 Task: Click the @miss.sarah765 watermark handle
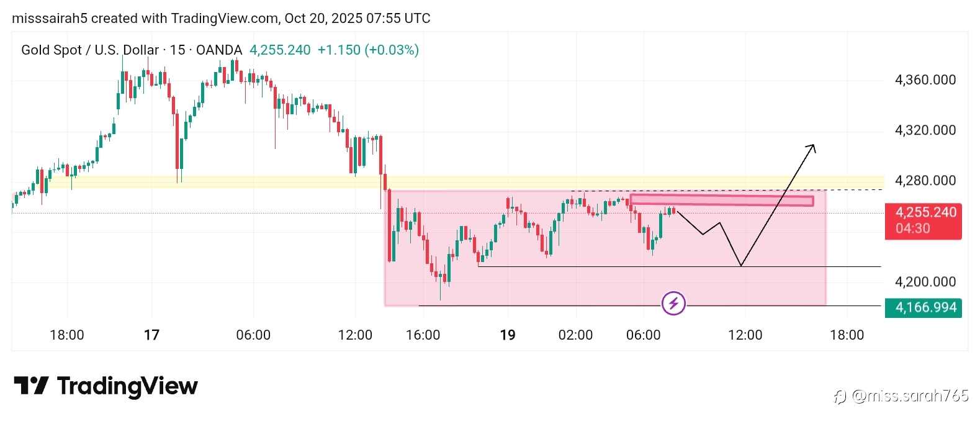click(910, 396)
